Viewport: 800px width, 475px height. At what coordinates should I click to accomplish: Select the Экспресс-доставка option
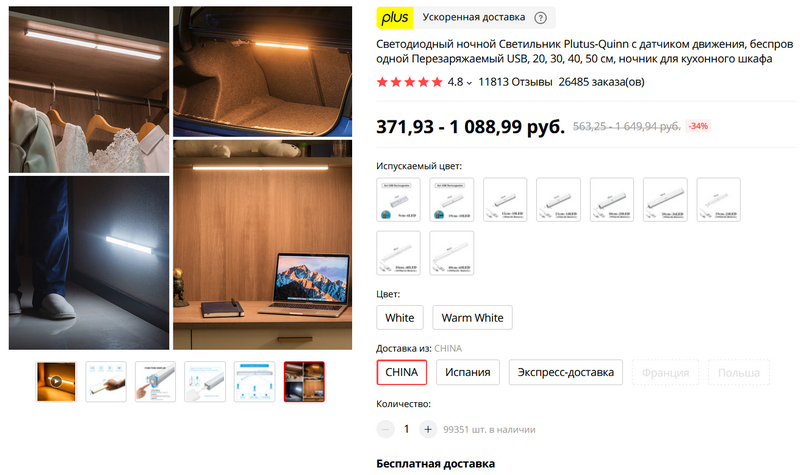(565, 372)
